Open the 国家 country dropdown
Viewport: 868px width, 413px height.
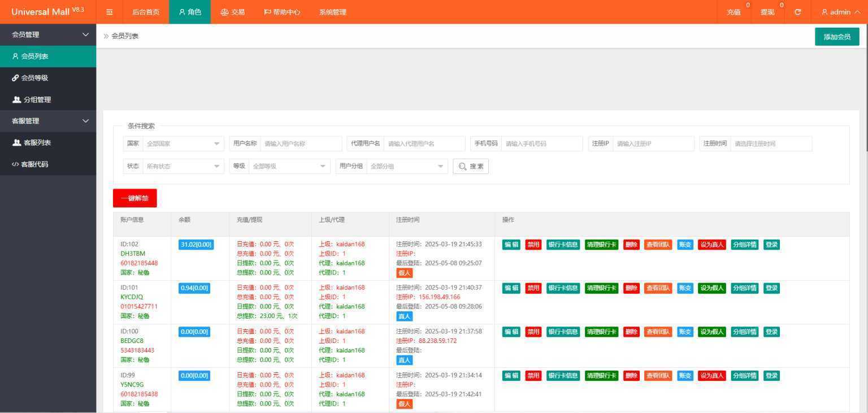(183, 144)
